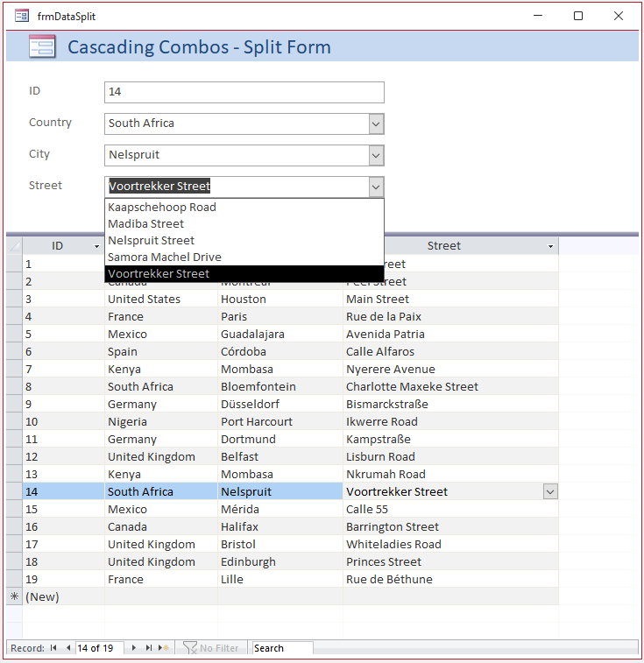Collapse the Street combo box dropdown arrow
The width and height of the screenshot is (644, 663).
point(376,187)
